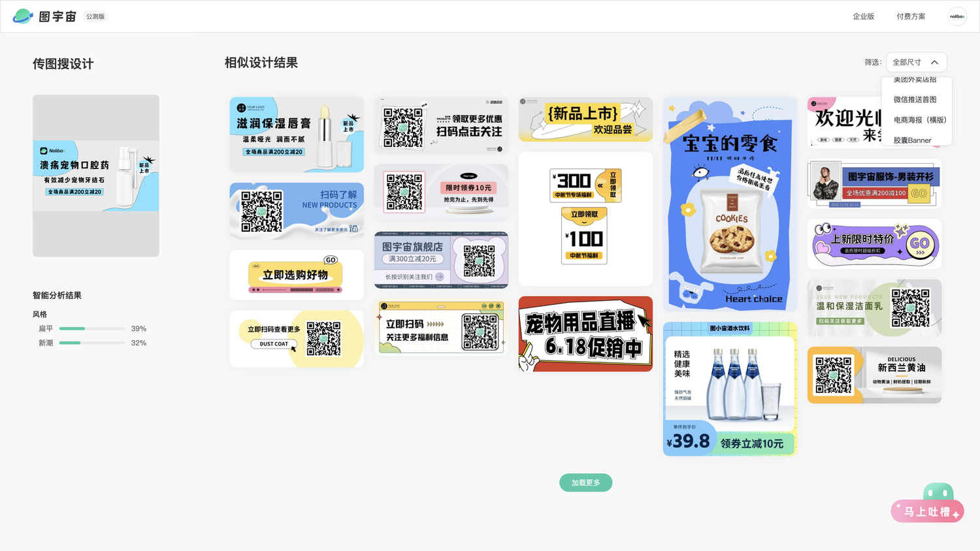Open the 领取更多优惠 扫码点击关注 template
The height and width of the screenshot is (551, 980).
442,125
